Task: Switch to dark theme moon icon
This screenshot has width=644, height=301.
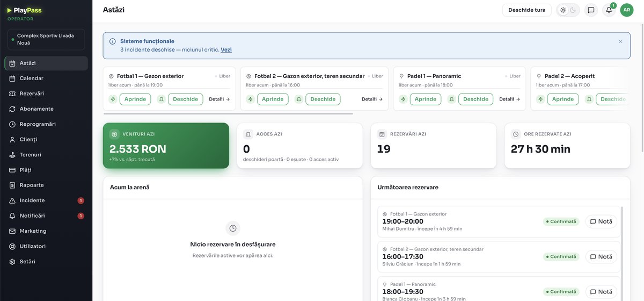Action: tap(573, 10)
